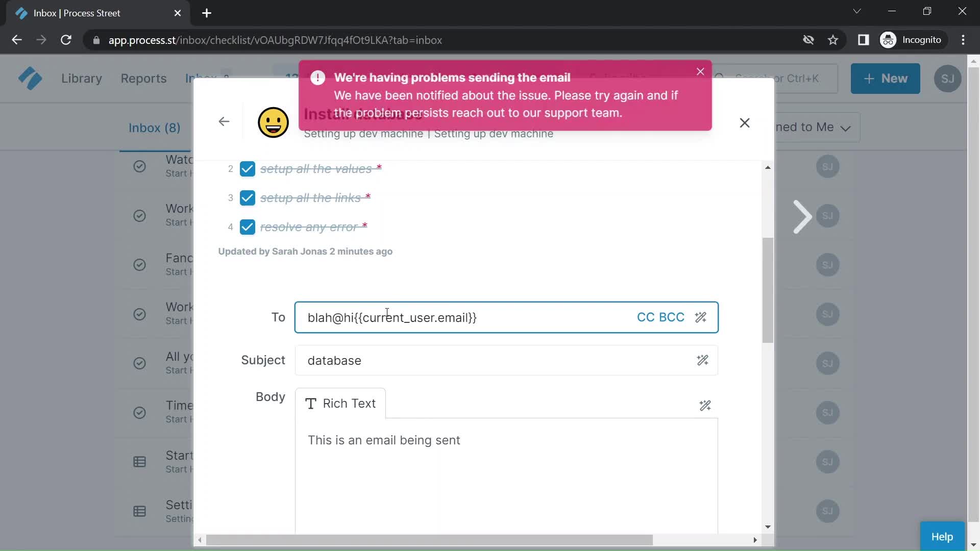Viewport: 980px width, 551px height.
Task: Toggle checkbox for resolve any error
Action: point(247,227)
